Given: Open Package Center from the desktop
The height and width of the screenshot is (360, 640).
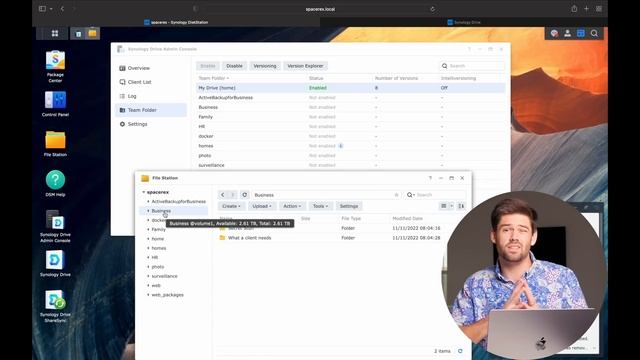Looking at the screenshot, I should coord(55,66).
